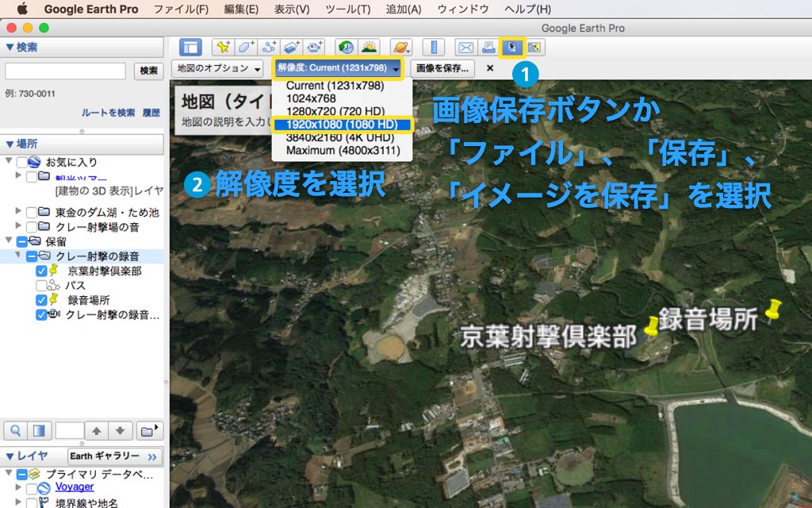Toggle sunlight across landscape icon
This screenshot has height=508, width=812.
point(369,48)
